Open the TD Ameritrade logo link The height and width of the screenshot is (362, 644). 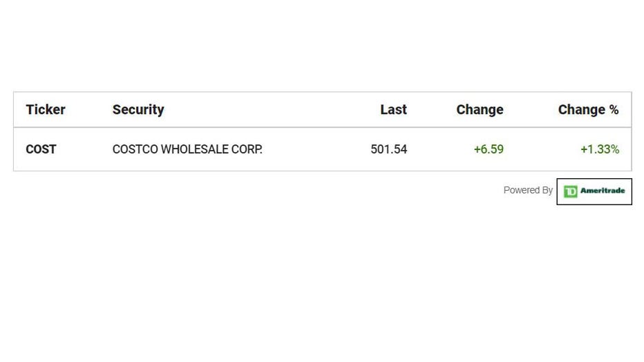(x=594, y=191)
